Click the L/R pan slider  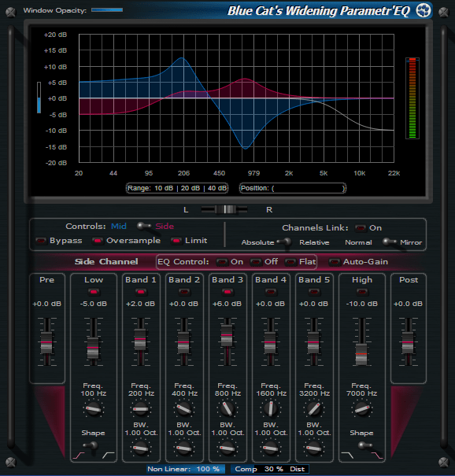coord(224,209)
